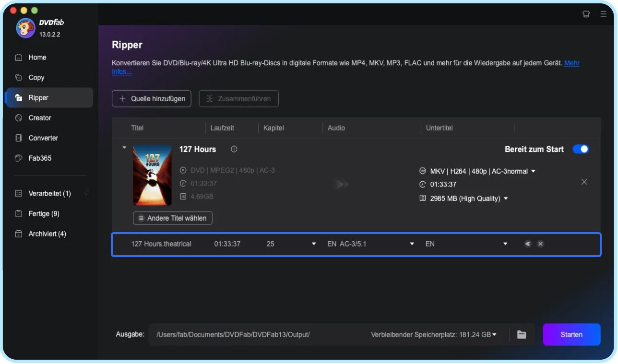Follow the Mehr Infos link
Viewport: 618px width, 364px height.
click(571, 63)
